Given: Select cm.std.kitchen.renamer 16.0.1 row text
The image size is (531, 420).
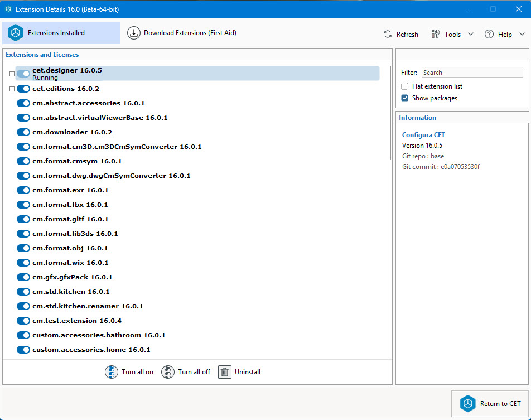Looking at the screenshot, I should click(88, 306).
